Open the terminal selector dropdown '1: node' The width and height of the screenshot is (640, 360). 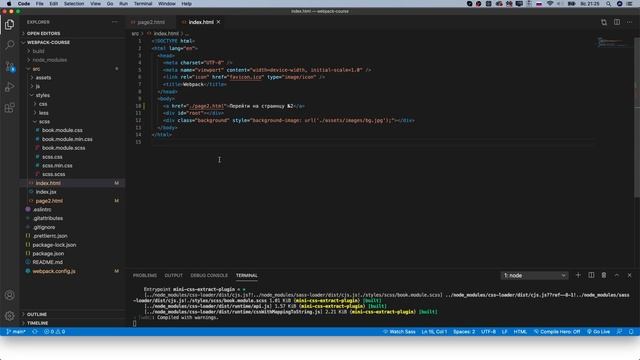click(x=534, y=276)
